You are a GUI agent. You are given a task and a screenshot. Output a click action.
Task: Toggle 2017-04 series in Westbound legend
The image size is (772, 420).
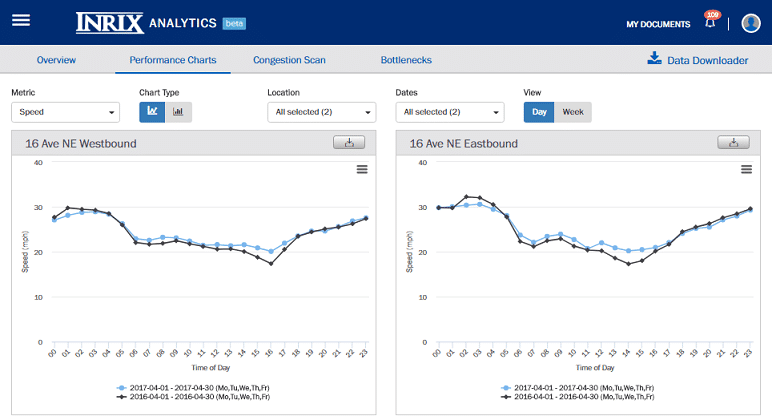click(199, 387)
